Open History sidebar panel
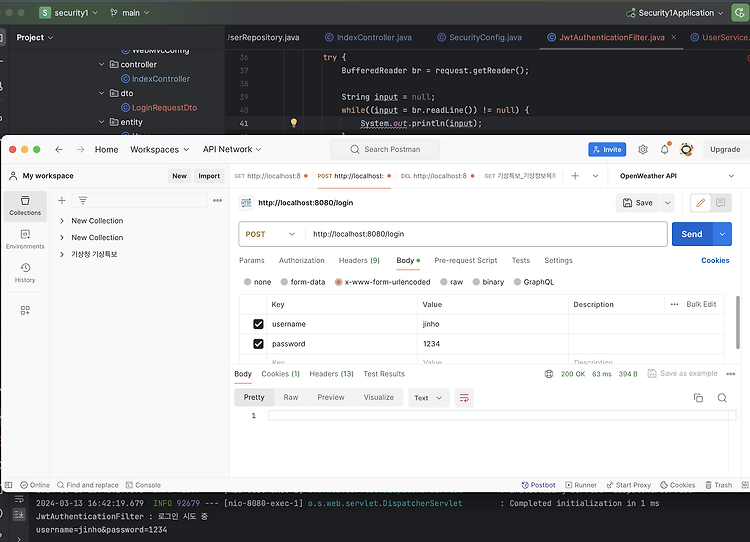 pos(25,273)
